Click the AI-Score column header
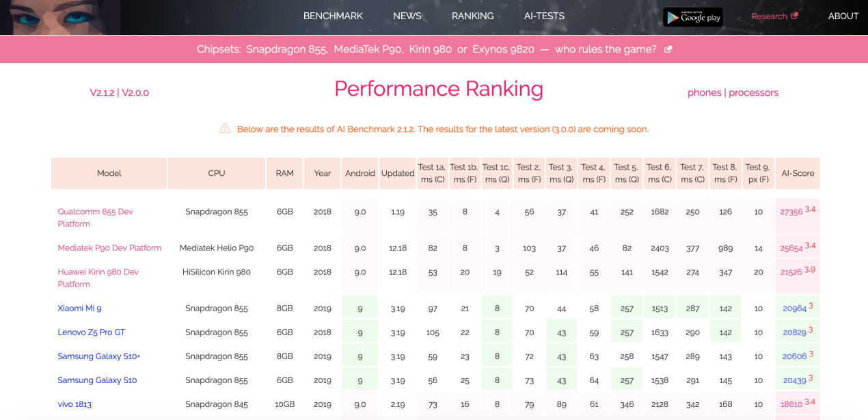This screenshot has width=868, height=420. point(798,173)
